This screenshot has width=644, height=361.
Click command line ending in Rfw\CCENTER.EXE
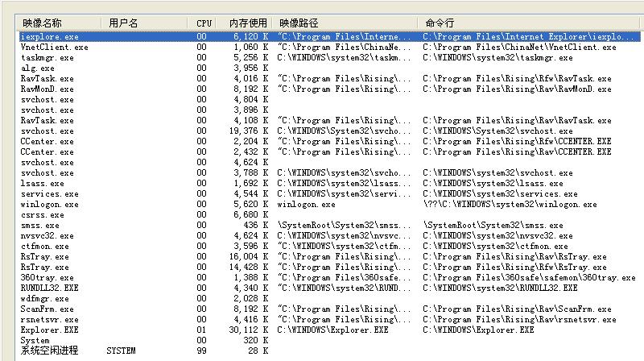[517, 142]
